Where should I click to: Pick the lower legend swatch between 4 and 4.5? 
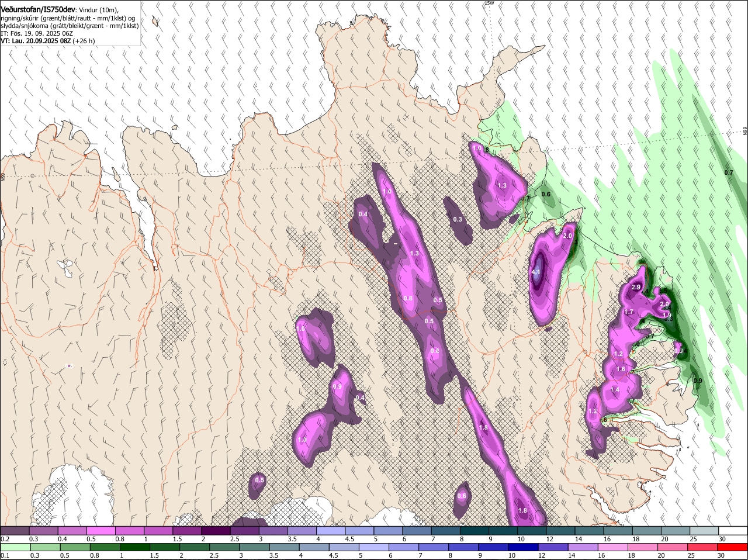pos(315,547)
